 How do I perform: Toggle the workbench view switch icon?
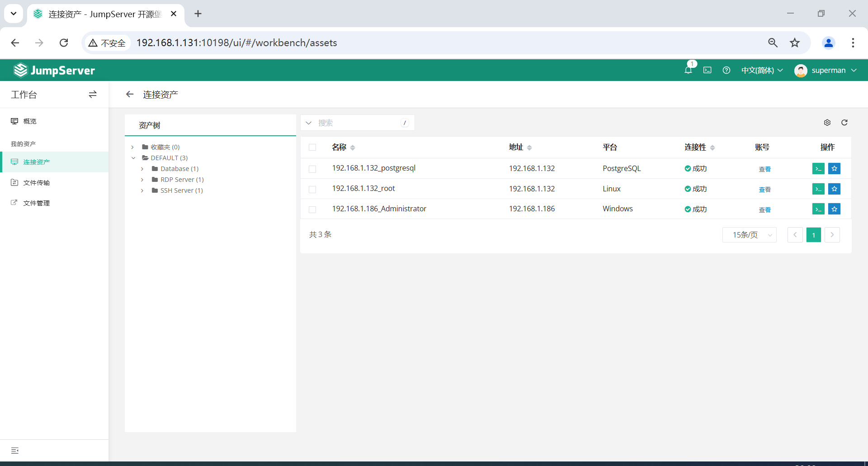pos(93,94)
